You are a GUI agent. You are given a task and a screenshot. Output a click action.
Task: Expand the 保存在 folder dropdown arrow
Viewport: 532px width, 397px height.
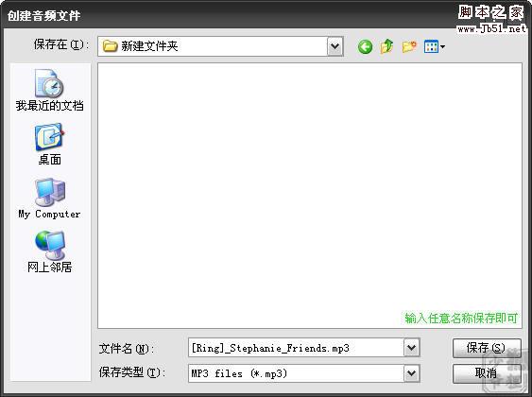[x=335, y=46]
